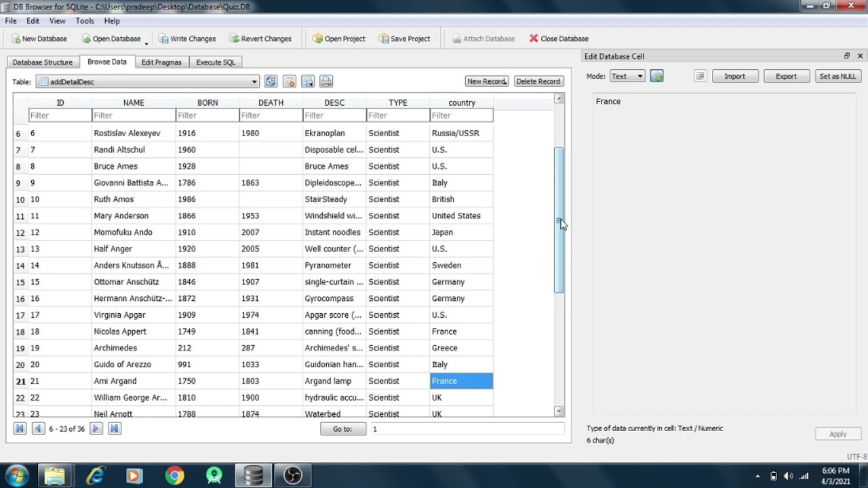Open Chrome from the taskbar
Screen dimensions: 868x488
(x=174, y=476)
